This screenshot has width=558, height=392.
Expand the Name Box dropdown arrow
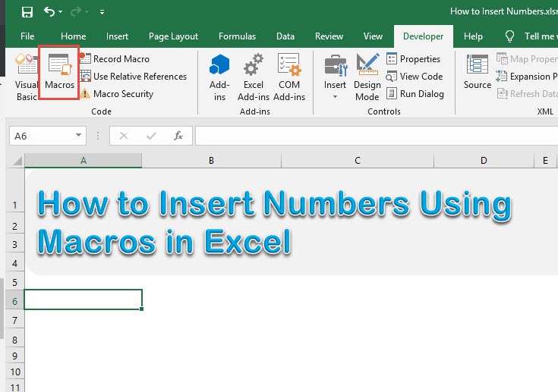pyautogui.click(x=78, y=136)
